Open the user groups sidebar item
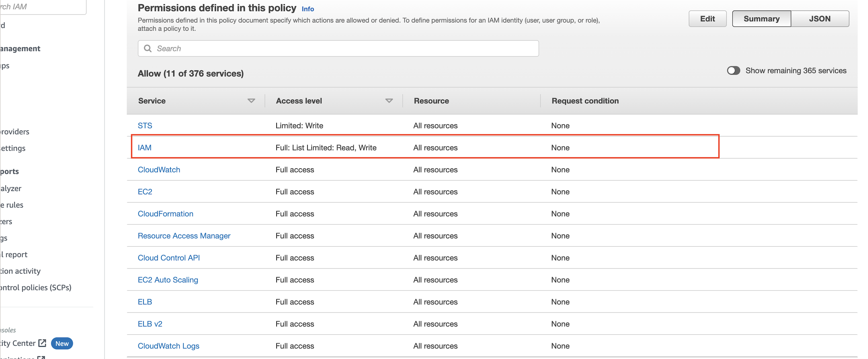Image resolution: width=868 pixels, height=359 pixels. tap(5, 66)
